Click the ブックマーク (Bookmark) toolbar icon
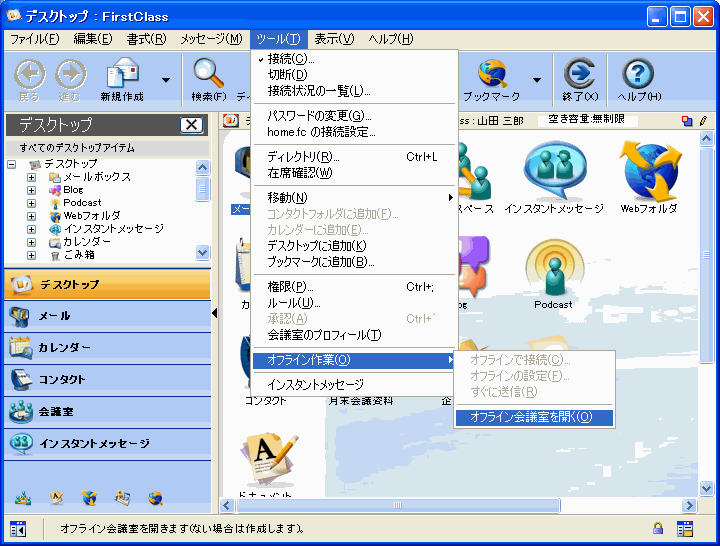Image resolution: width=720 pixels, height=546 pixels. tap(491, 74)
